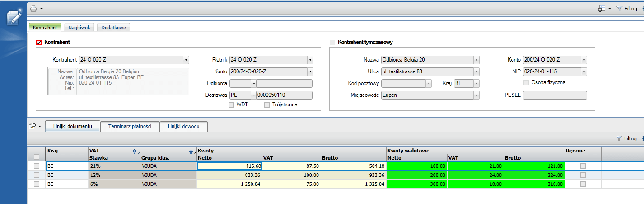This screenshot has width=644, height=204.
Task: Open the Odbiorca type dropdown
Action: [x=254, y=83]
